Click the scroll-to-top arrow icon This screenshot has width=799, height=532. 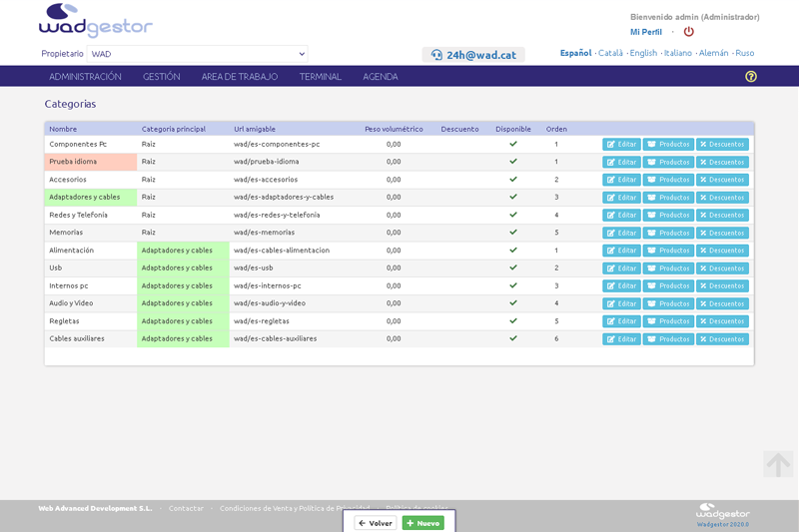coord(778,464)
